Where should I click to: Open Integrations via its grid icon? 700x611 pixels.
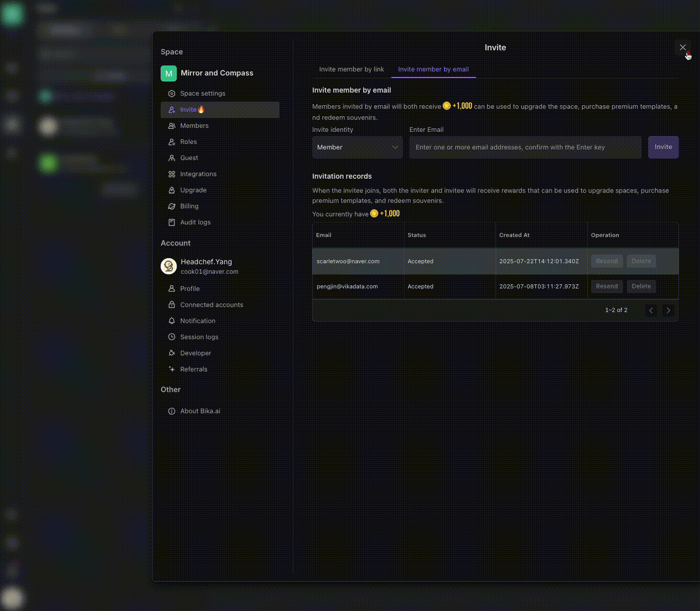171,174
